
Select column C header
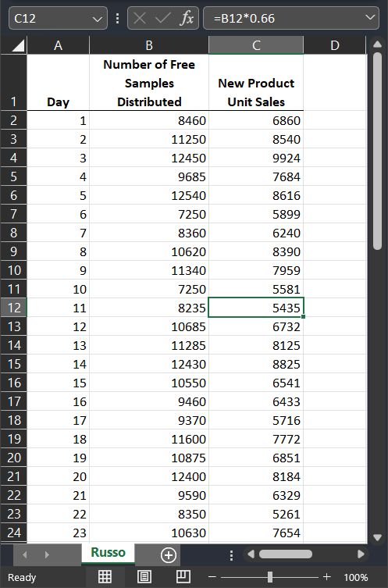point(256,45)
